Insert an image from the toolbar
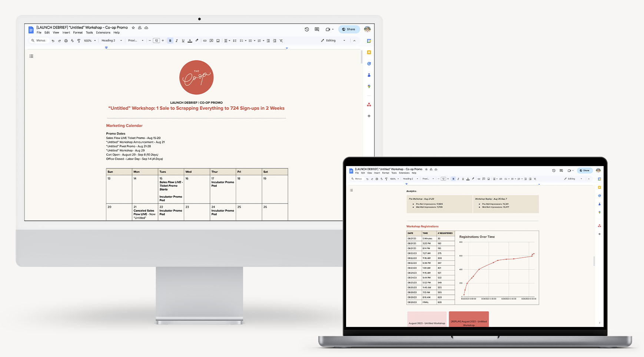644x357 pixels. point(218,40)
